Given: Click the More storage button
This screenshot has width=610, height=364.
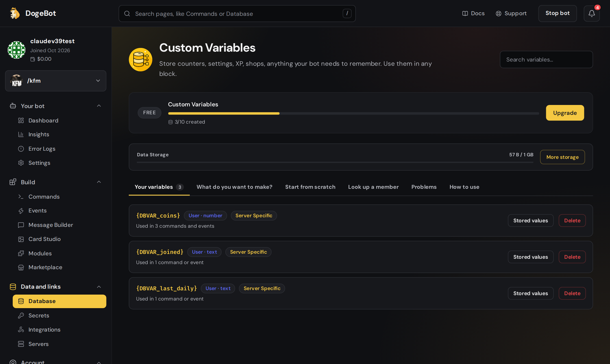Looking at the screenshot, I should click(x=562, y=157).
